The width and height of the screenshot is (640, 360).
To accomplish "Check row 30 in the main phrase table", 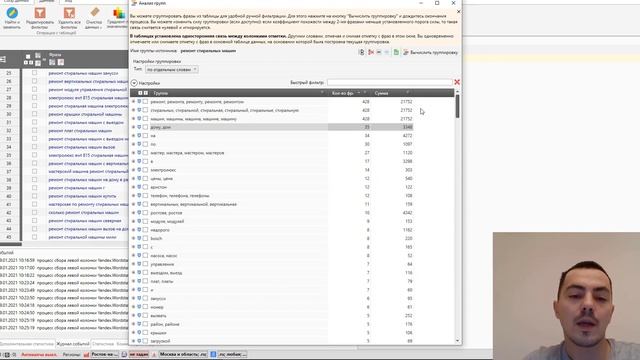I will [x=34, y=114].
